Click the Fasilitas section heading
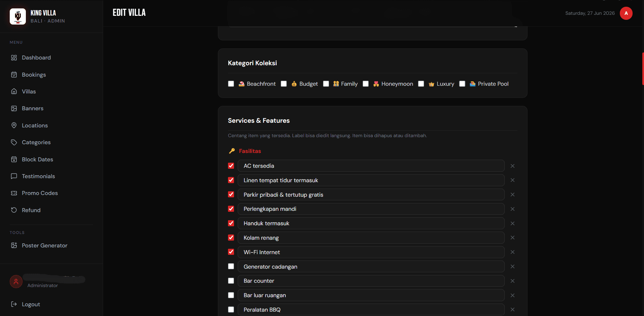This screenshot has width=644, height=316. pyautogui.click(x=250, y=151)
